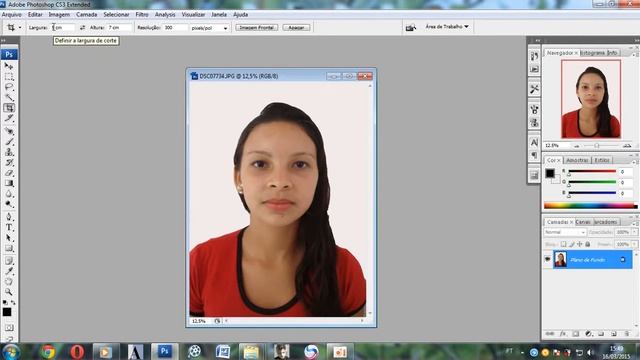Toggle lock transparent pixels

563,244
